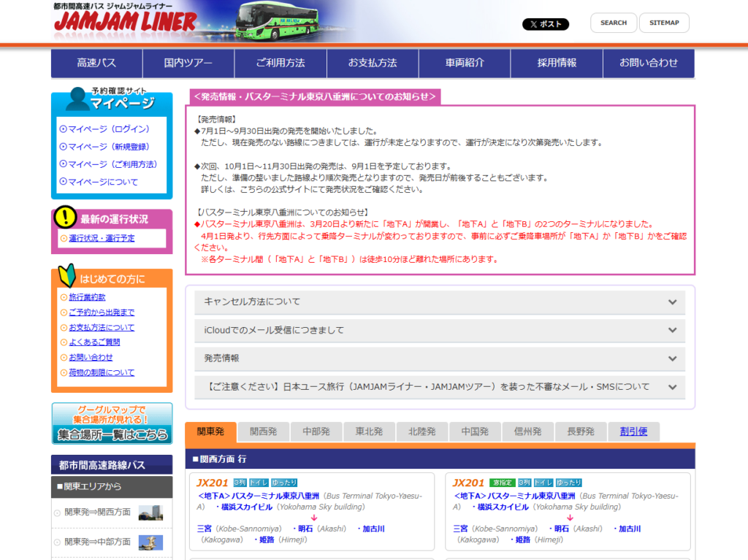Image resolution: width=748 pixels, height=560 pixels.
Task: Select the 関東発 tab
Action: point(210,432)
